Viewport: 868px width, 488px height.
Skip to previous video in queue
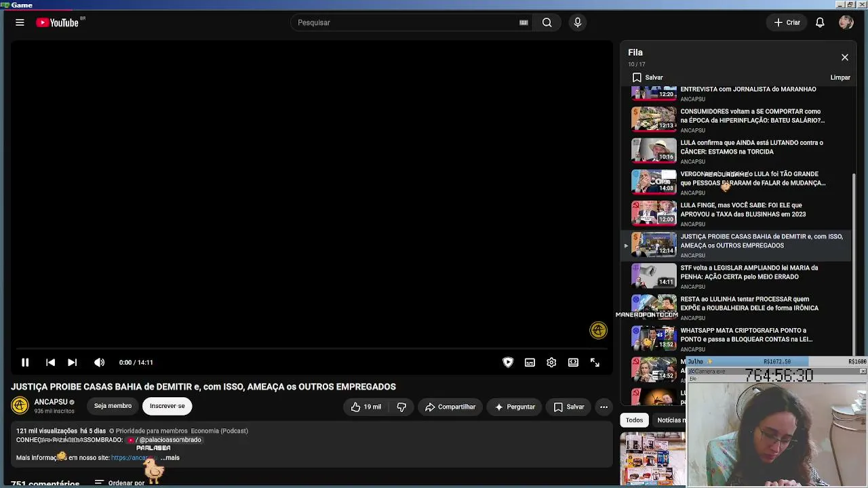[x=50, y=363]
